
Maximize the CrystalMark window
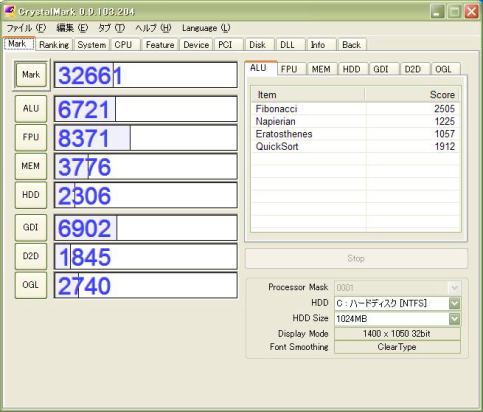coord(454,11)
